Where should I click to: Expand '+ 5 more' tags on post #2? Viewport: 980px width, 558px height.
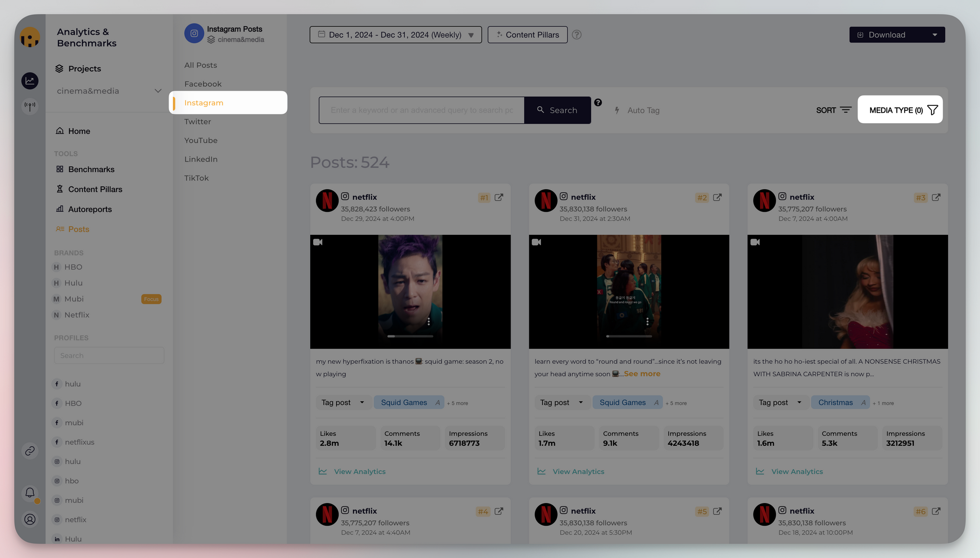point(676,403)
